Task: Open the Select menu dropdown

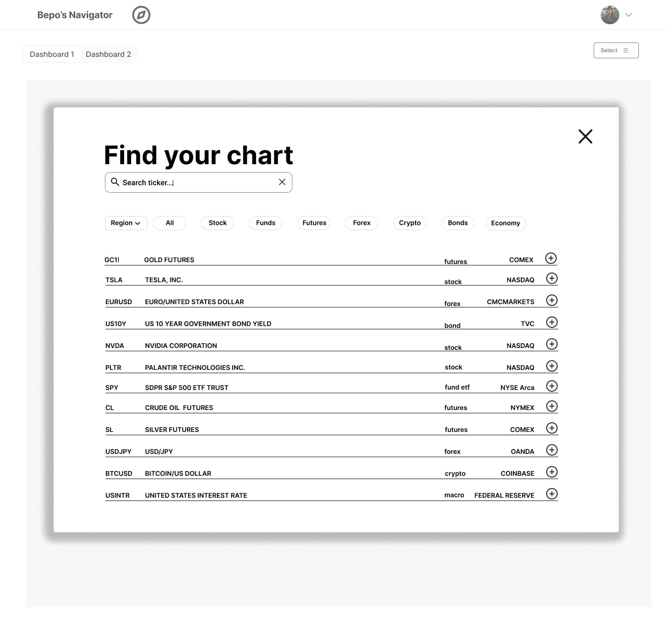Action: click(x=616, y=50)
